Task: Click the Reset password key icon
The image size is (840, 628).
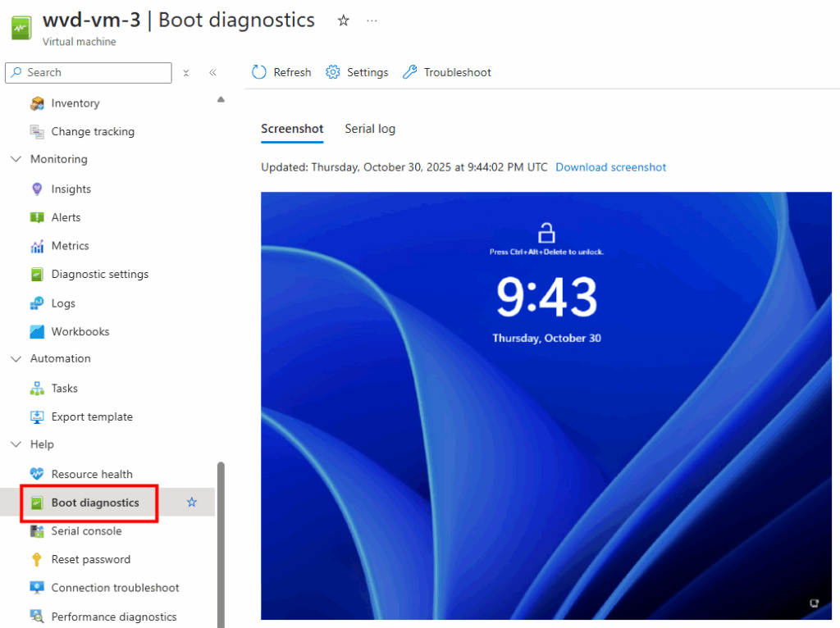Action: coord(37,559)
